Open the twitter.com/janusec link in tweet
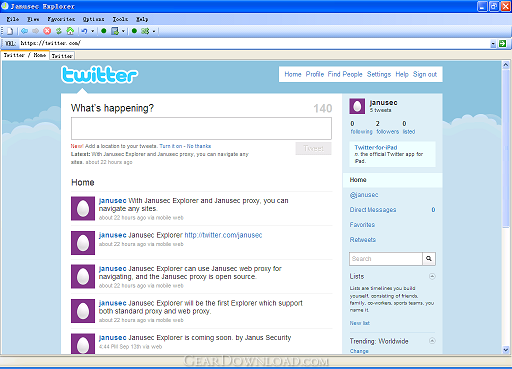 click(x=223, y=235)
